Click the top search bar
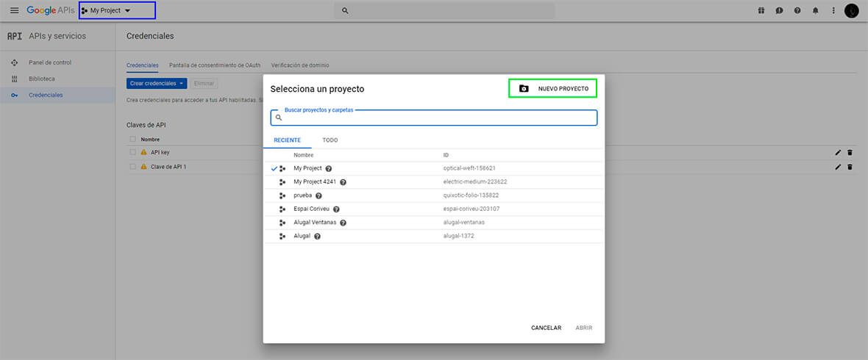 [x=444, y=10]
